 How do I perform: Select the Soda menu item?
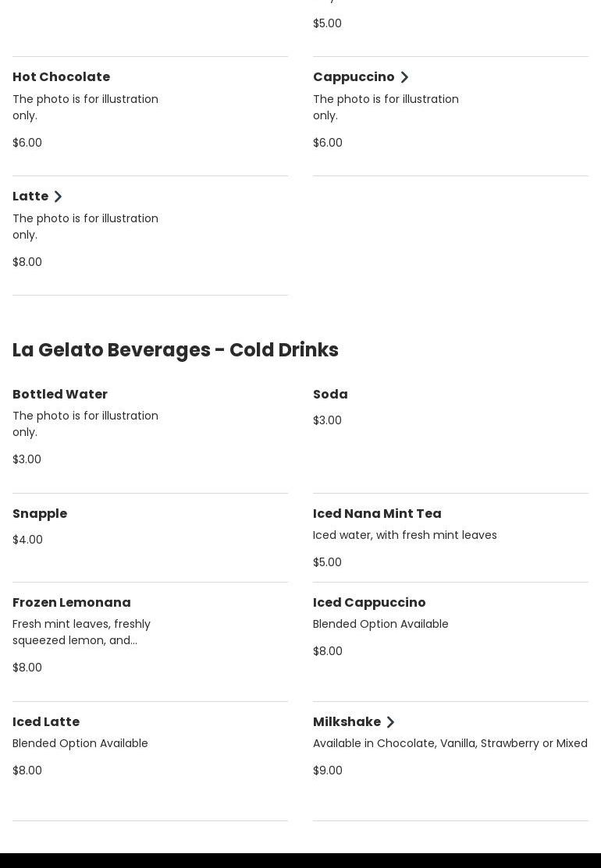pos(330,394)
